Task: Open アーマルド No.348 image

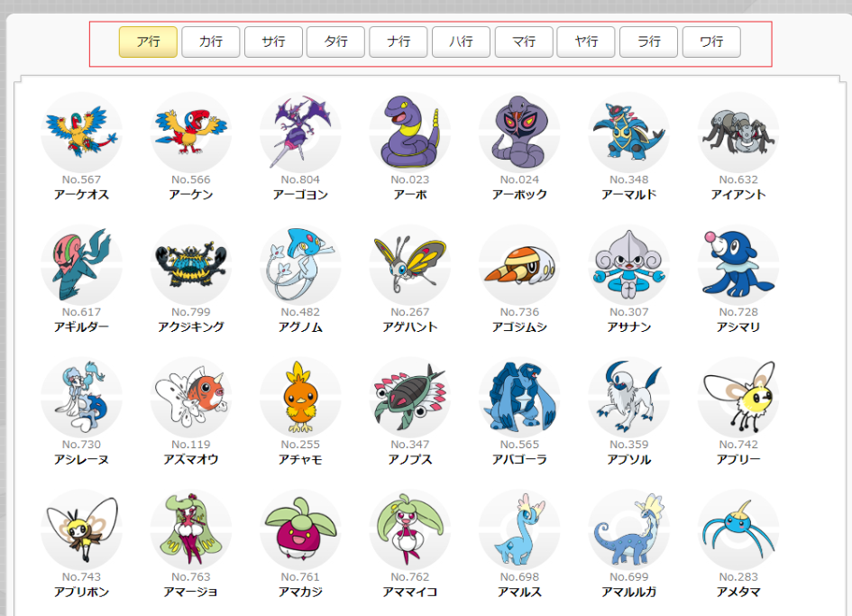Action: point(629,133)
